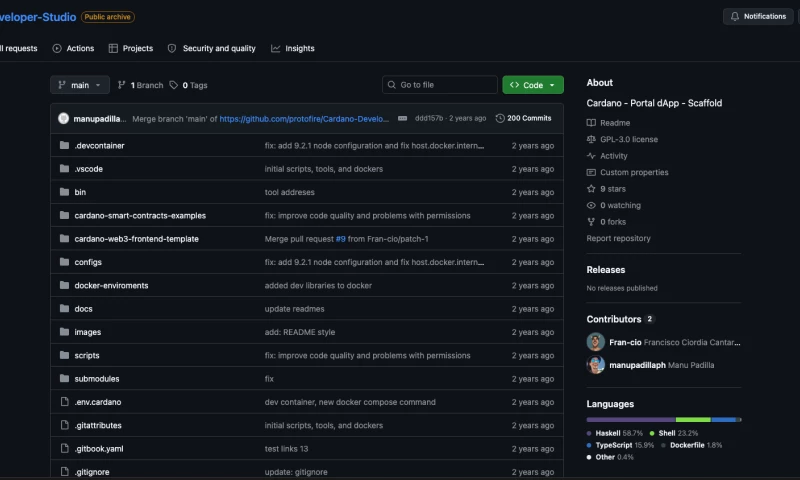View the 0 Tags link
The image size is (800, 480).
[x=188, y=85]
